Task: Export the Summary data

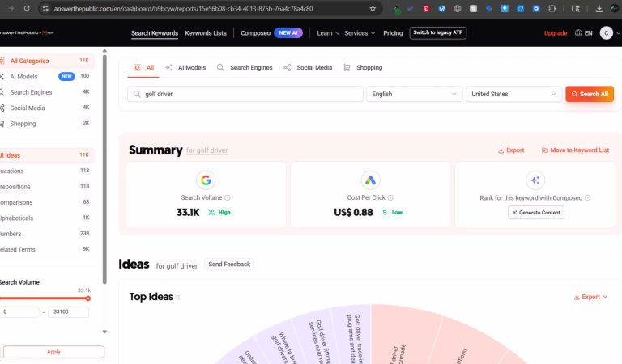Action: point(511,150)
